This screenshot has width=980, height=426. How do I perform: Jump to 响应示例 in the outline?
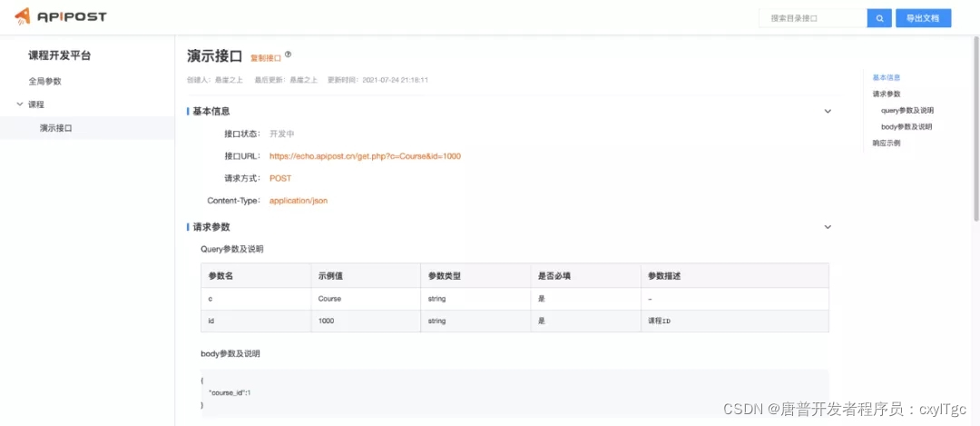887,143
